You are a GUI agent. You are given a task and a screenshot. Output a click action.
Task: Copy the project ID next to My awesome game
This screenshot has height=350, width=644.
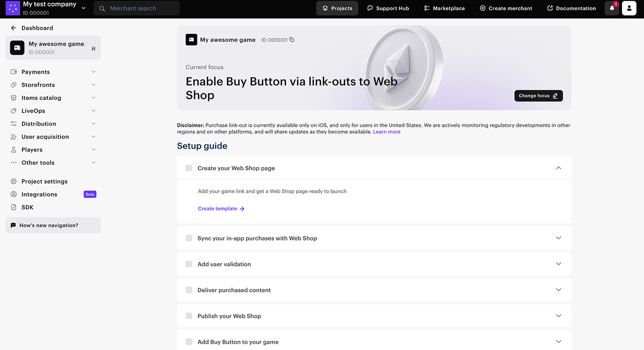[x=292, y=40]
